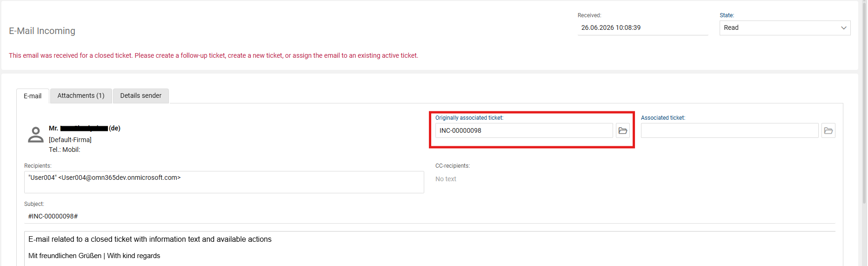Click the red closed ticket warning message

214,55
